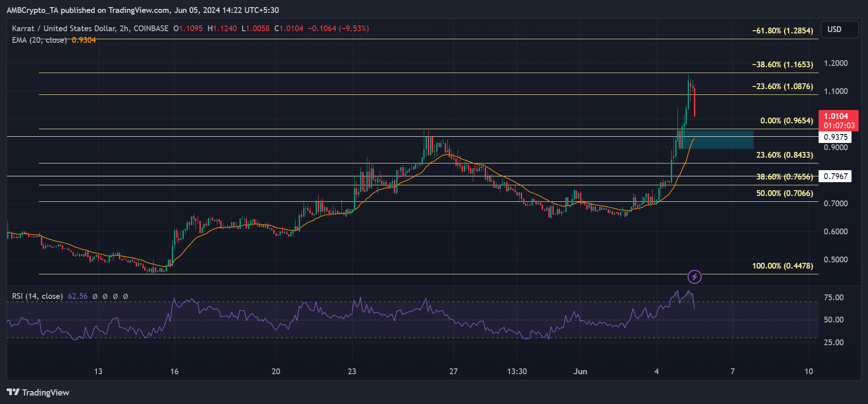Click the purple lightning event icon
This screenshot has width=868, height=404.
pos(694,277)
